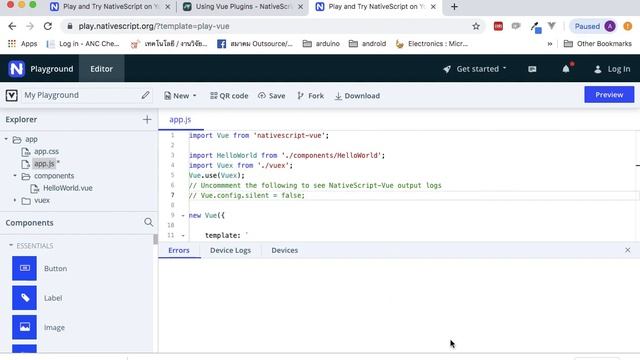
Task: Show more bookmarks chevron
Action: (x=550, y=44)
